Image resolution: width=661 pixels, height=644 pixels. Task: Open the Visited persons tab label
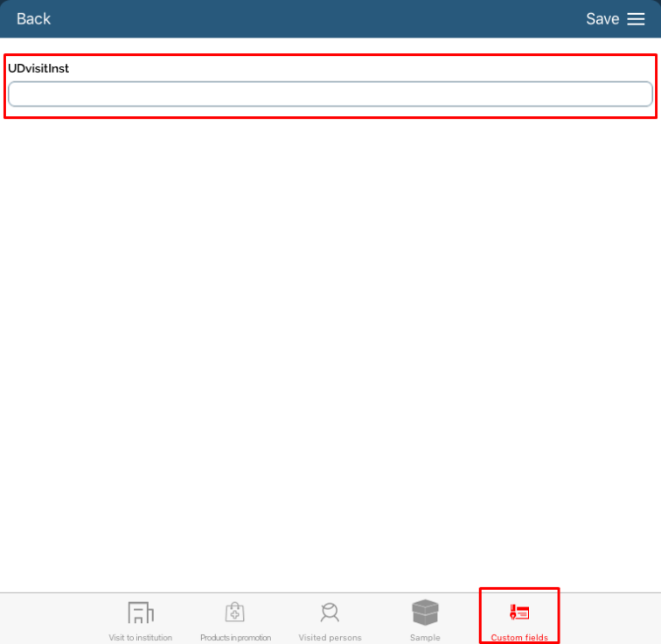330,638
